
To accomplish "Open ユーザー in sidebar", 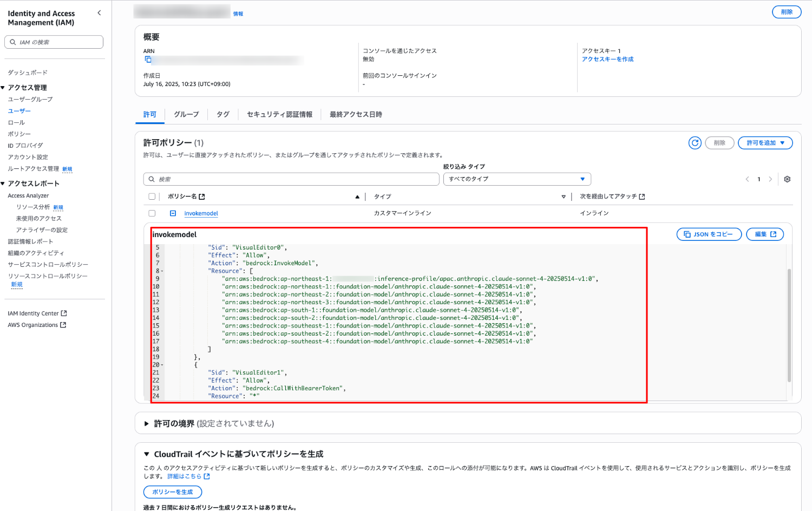I will point(19,111).
